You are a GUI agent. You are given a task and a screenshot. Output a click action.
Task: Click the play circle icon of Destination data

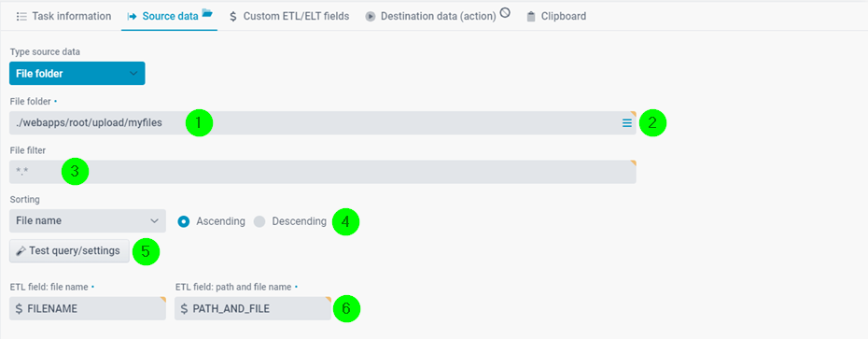tap(370, 17)
